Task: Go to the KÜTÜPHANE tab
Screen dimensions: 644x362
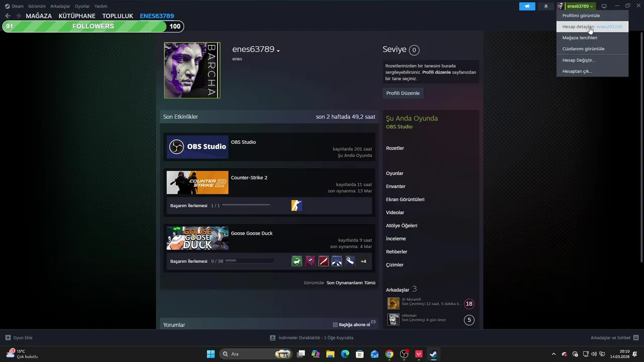Action: pyautogui.click(x=77, y=16)
